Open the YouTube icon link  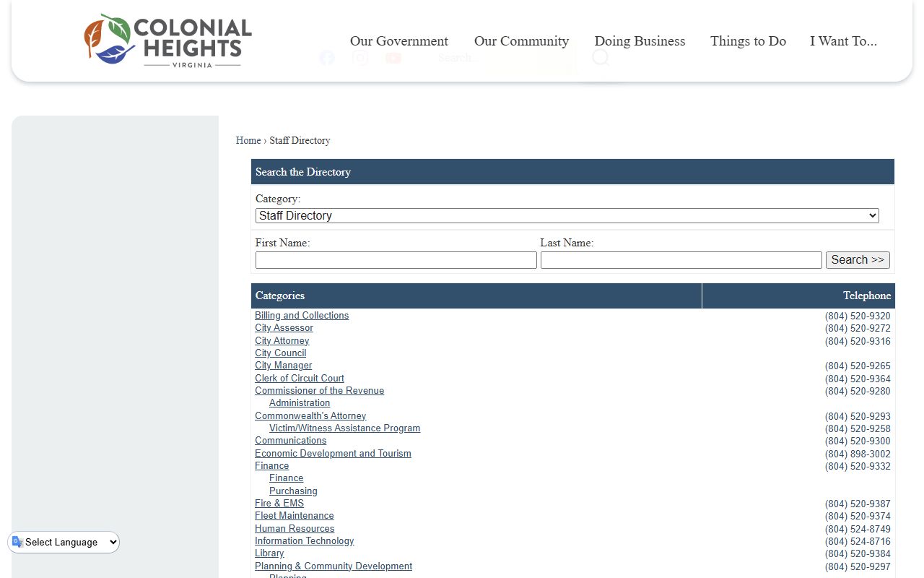[393, 58]
